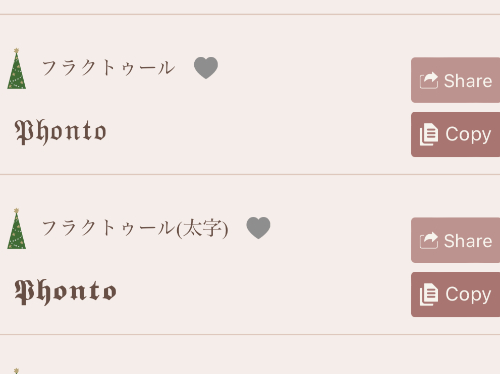Click the Christmas tree icon beside フラクトゥール(太字)
The height and width of the screenshot is (374, 500).
tap(17, 229)
